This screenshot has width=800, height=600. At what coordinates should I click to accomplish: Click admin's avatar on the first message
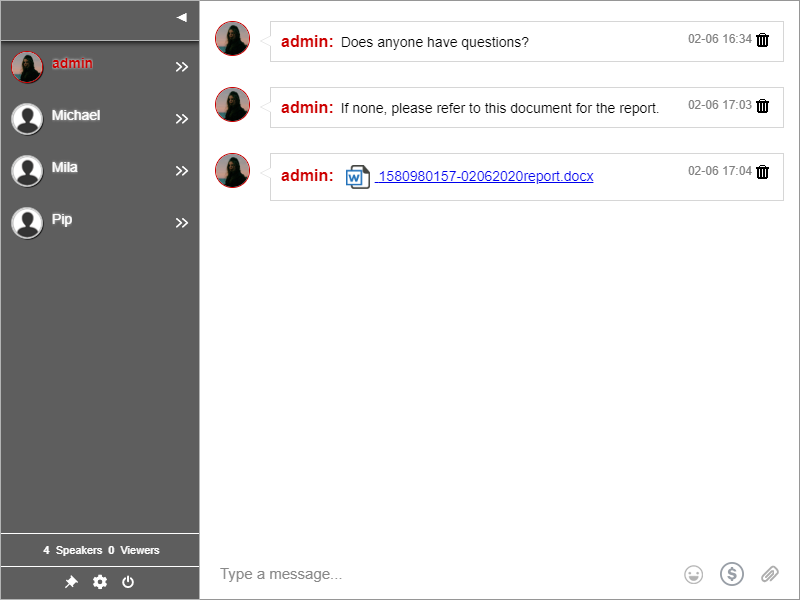[232, 39]
